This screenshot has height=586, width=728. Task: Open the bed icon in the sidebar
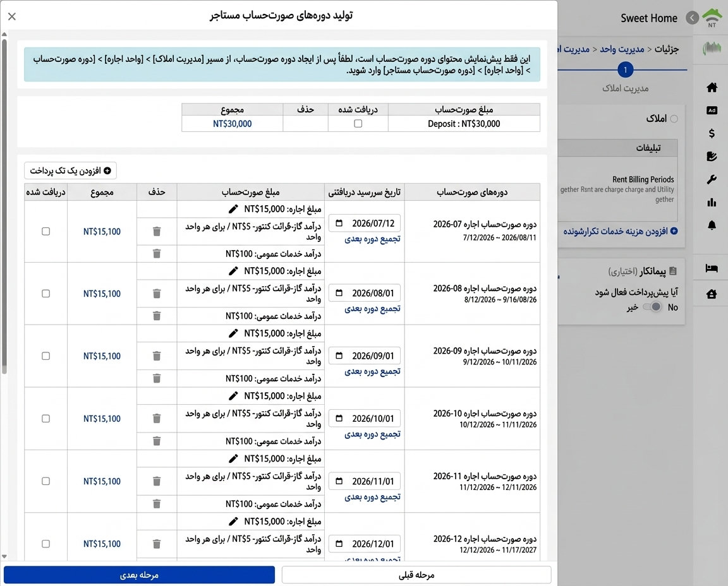tap(712, 268)
